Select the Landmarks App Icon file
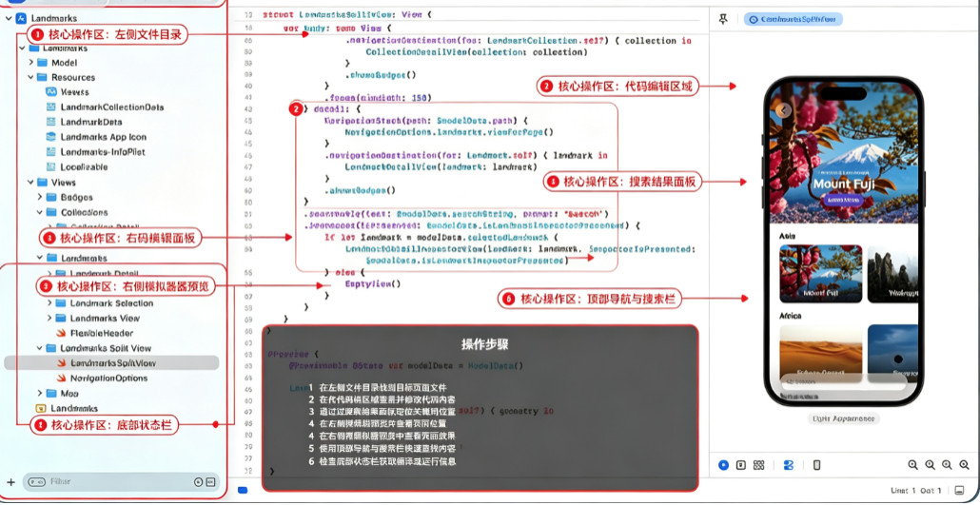The image size is (980, 505). point(96,137)
